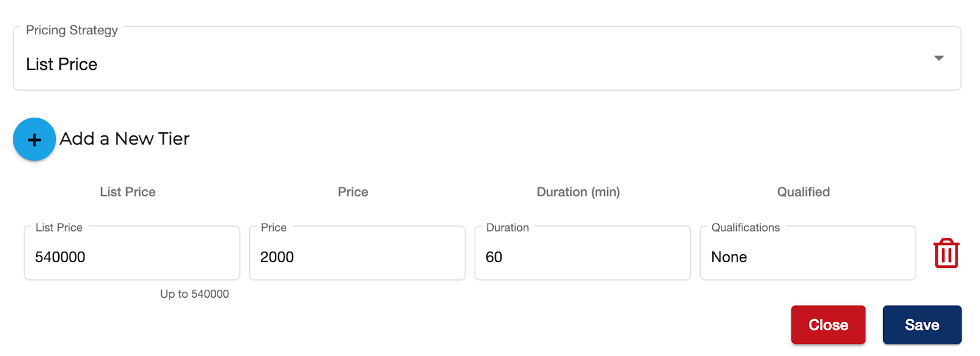Screen dimensions: 980x356
Task: Click the Qualifications floating label
Action: coord(745,227)
